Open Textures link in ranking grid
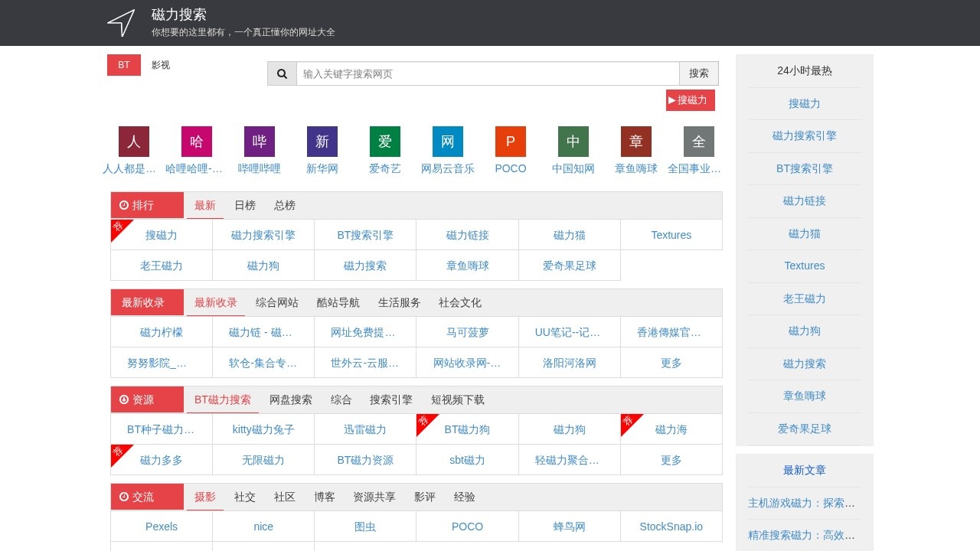This screenshot has height=551, width=980. 671,235
